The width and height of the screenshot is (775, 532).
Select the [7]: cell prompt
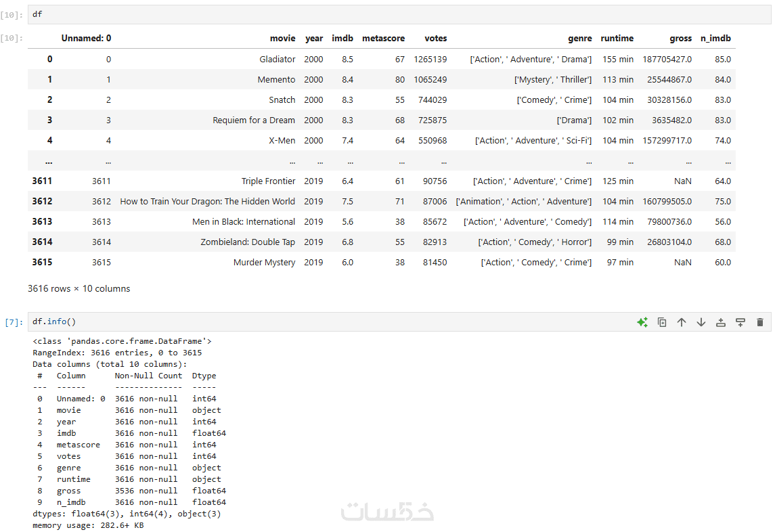tap(14, 322)
